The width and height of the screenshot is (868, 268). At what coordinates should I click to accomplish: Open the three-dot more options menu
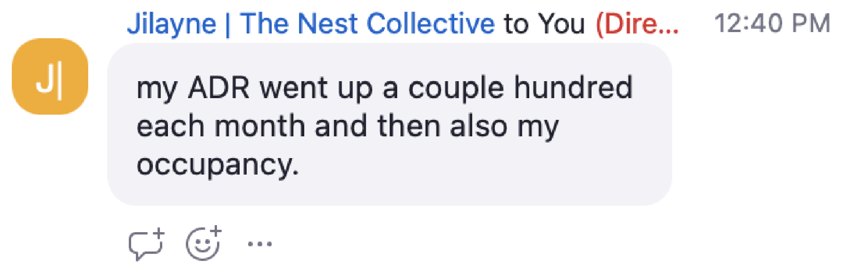pyautogui.click(x=260, y=244)
